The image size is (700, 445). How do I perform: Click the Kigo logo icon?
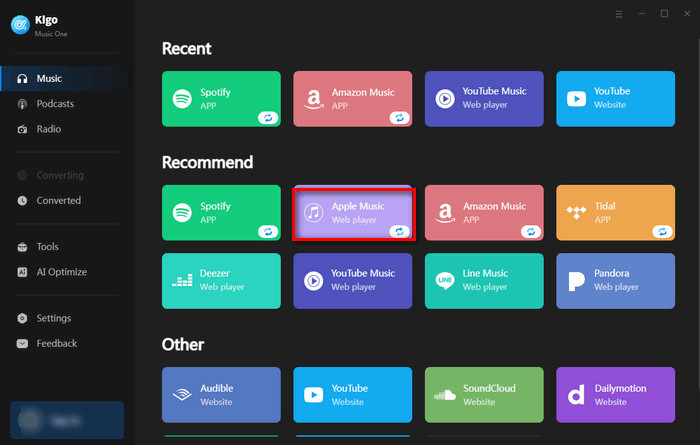coord(21,25)
